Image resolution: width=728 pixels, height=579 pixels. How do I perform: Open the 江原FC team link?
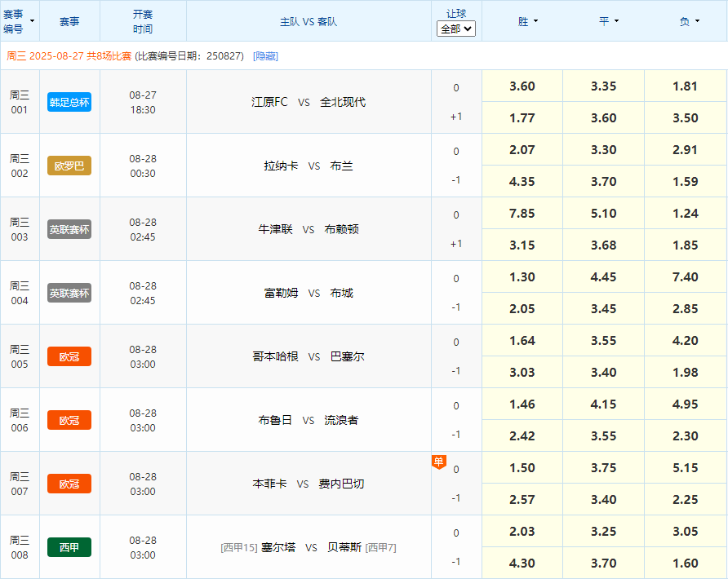[x=269, y=102]
